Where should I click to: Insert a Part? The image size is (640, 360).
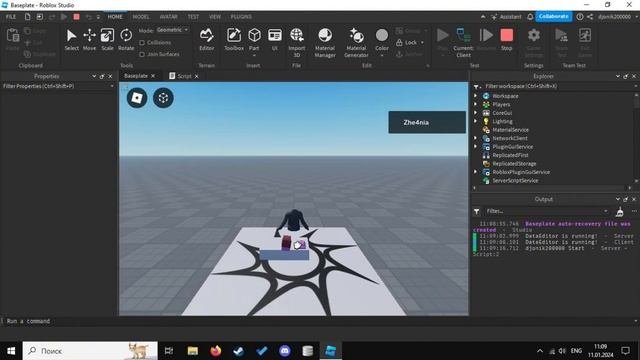click(x=254, y=40)
